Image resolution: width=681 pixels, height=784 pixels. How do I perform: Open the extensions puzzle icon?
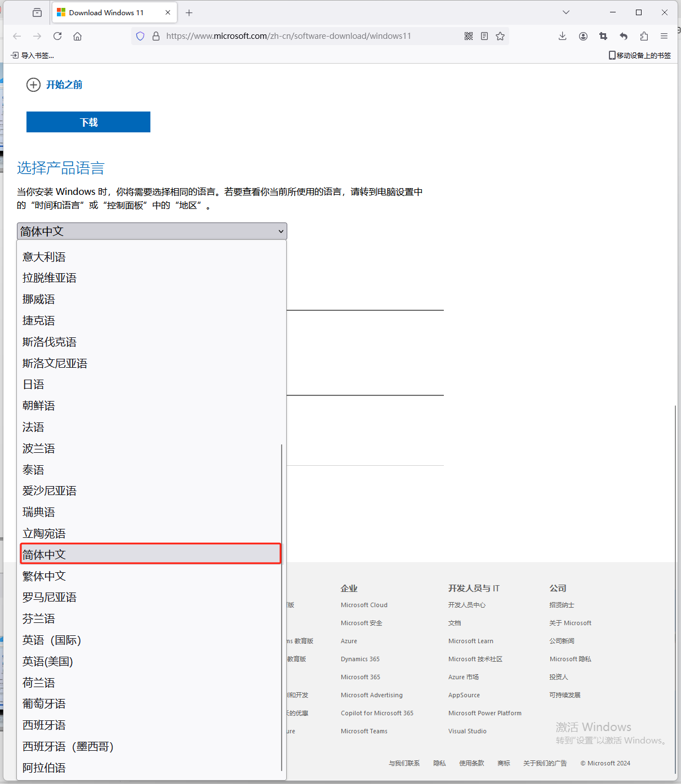644,36
